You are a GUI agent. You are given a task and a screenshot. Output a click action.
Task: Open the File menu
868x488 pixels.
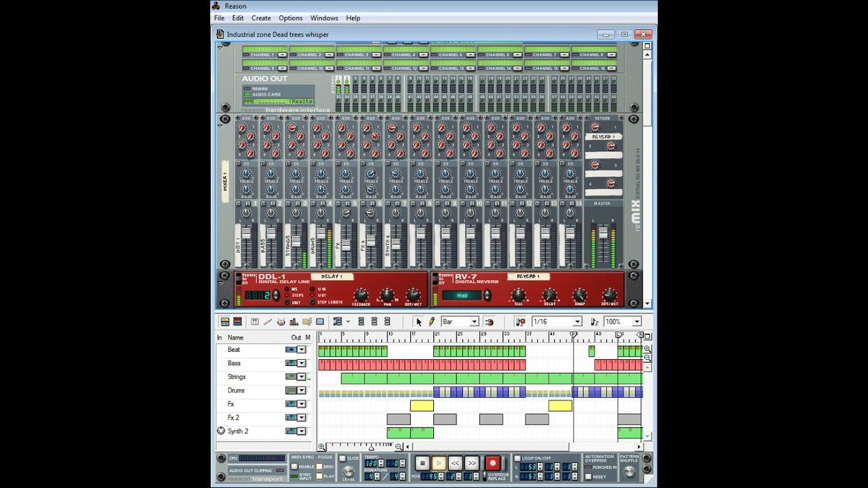pyautogui.click(x=220, y=18)
